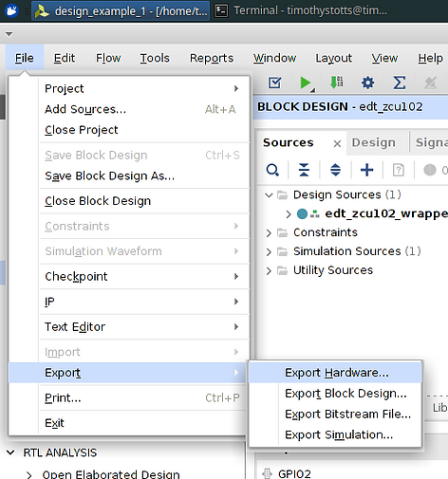The image size is (448, 479).
Task: Select Export Simulation... entry
Action: pyautogui.click(x=335, y=434)
